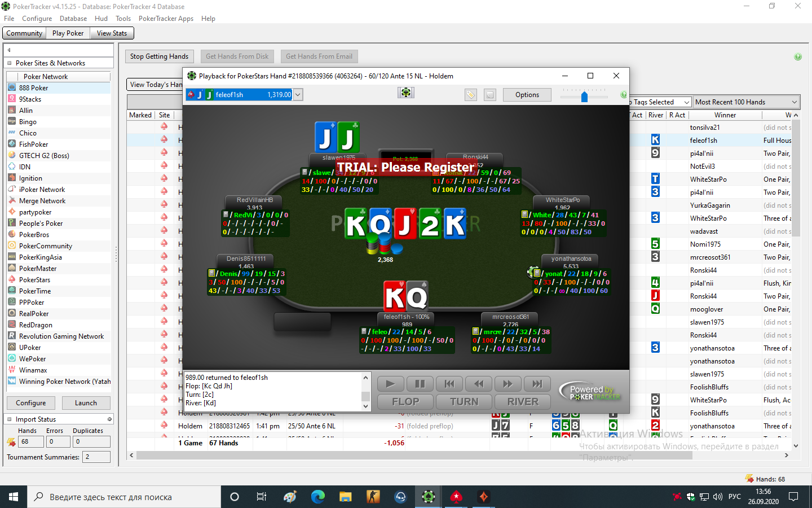
Task: Click the Configure button under network list
Action: click(x=31, y=403)
